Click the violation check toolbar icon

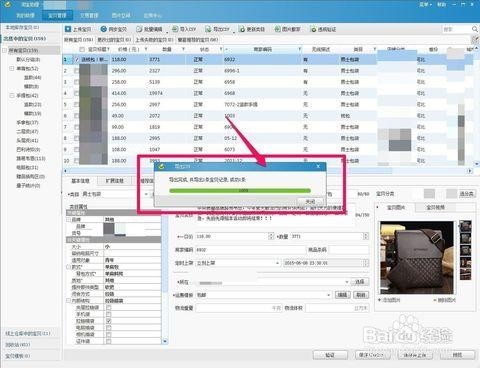pyautogui.click(x=313, y=29)
